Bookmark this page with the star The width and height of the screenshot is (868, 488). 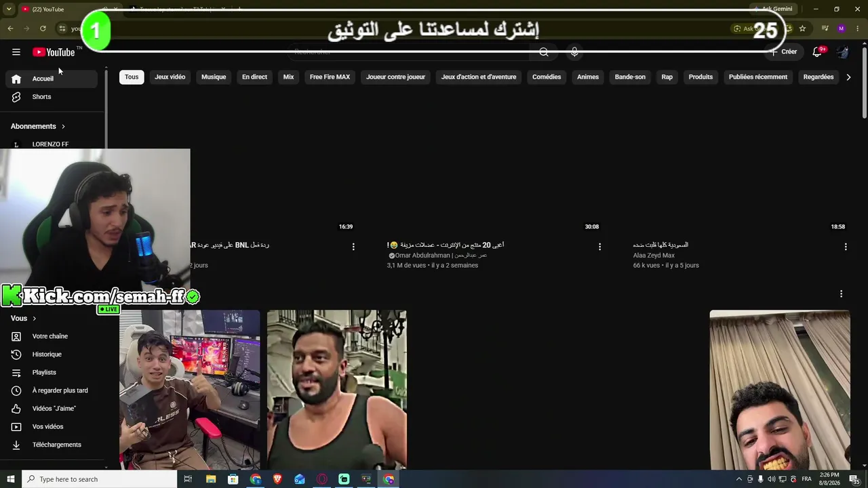(x=802, y=28)
